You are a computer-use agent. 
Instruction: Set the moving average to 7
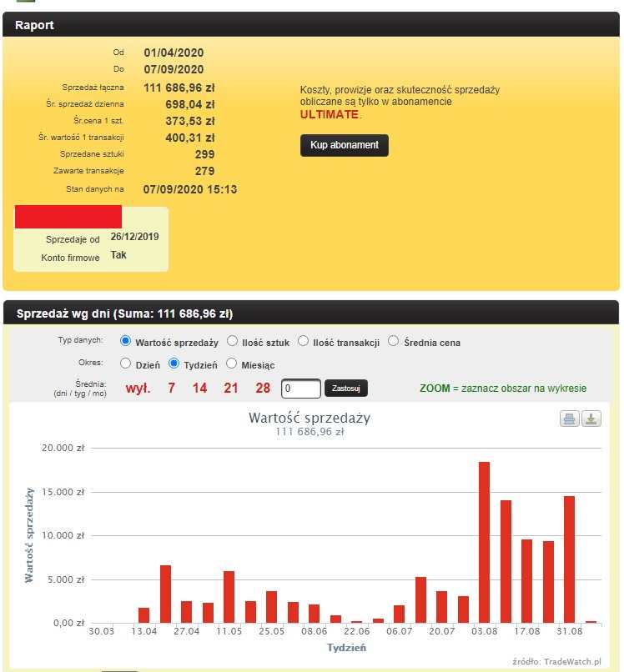pos(171,388)
